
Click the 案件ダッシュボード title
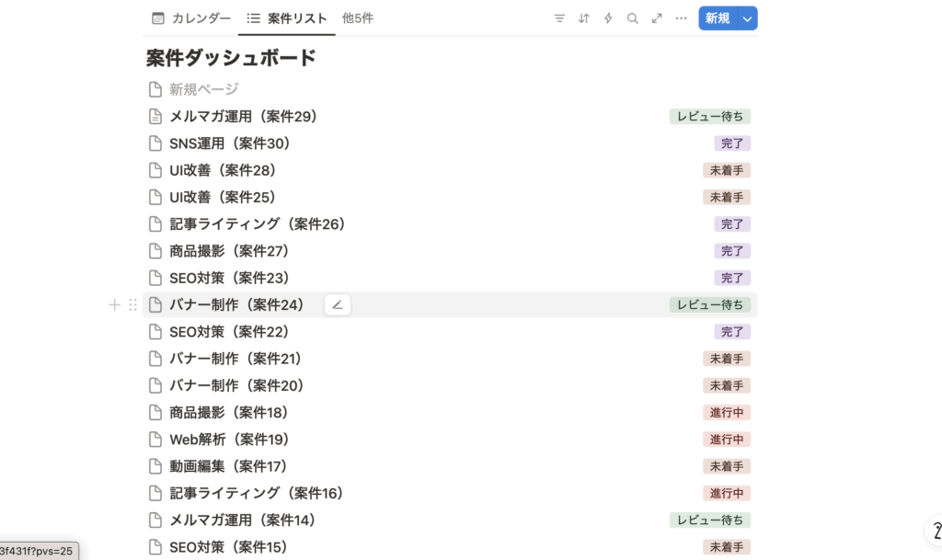(231, 58)
